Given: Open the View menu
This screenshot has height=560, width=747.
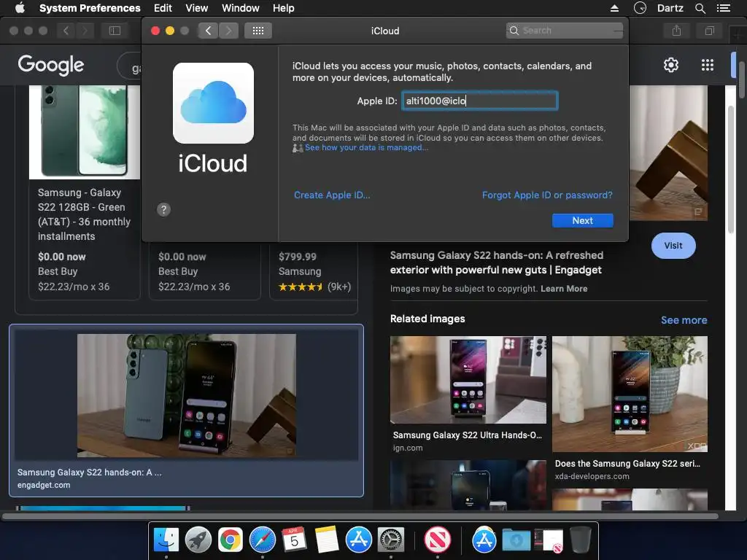Looking at the screenshot, I should pos(196,8).
